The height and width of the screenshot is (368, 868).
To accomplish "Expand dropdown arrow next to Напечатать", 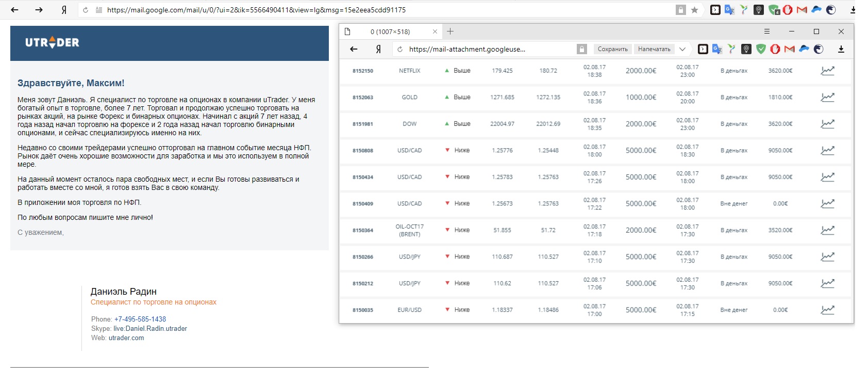I will (682, 49).
